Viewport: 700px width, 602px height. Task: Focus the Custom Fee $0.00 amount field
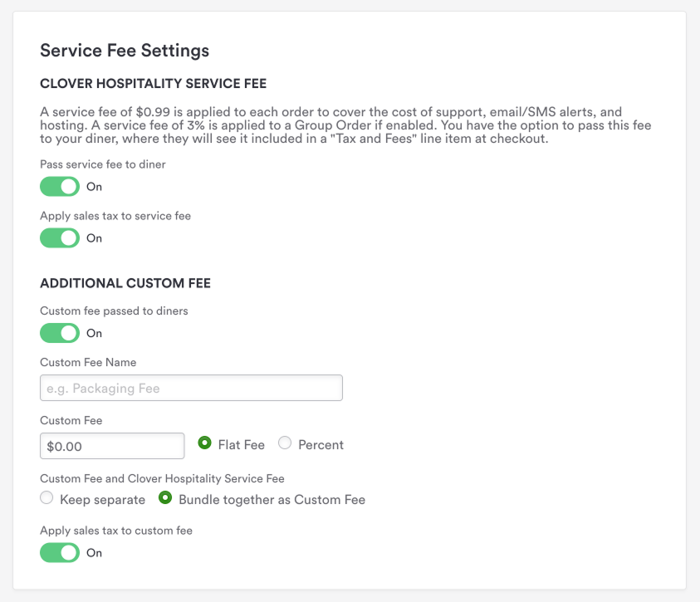pos(112,446)
